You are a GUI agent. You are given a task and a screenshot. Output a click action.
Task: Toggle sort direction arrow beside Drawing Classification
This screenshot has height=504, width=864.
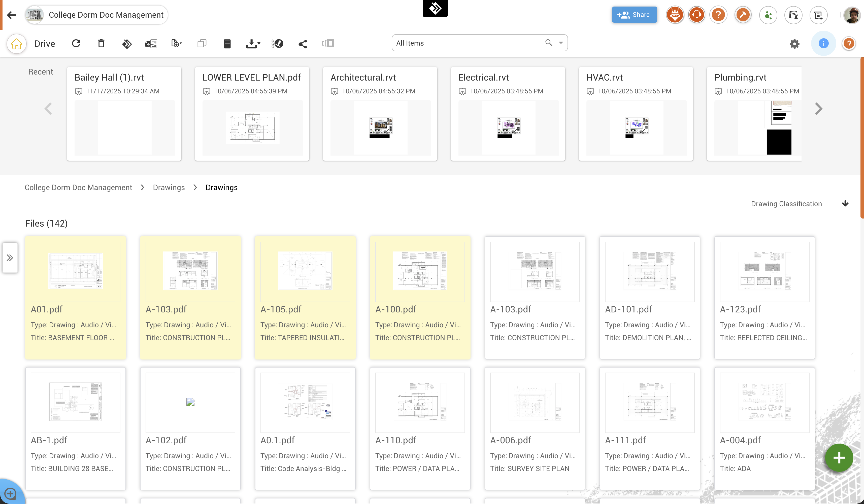click(845, 203)
